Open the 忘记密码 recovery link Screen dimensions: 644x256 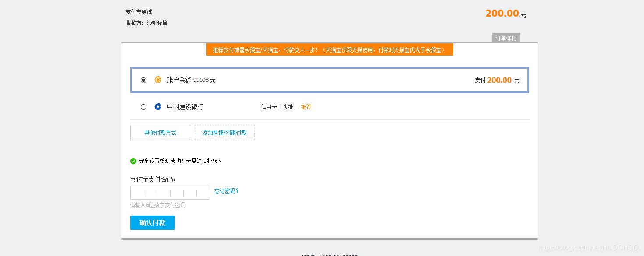click(224, 191)
